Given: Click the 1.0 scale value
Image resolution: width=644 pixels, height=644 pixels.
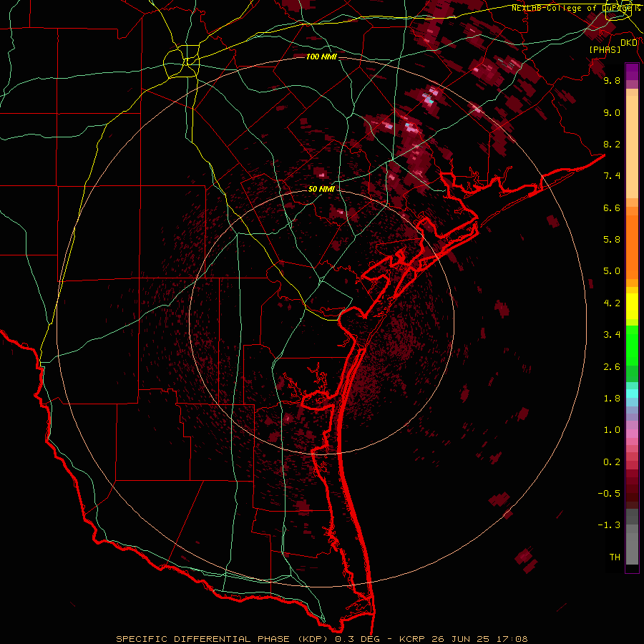Looking at the screenshot, I should tap(612, 430).
